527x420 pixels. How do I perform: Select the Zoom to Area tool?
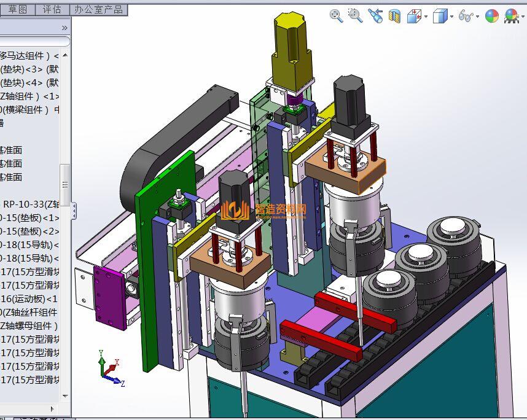(355, 16)
